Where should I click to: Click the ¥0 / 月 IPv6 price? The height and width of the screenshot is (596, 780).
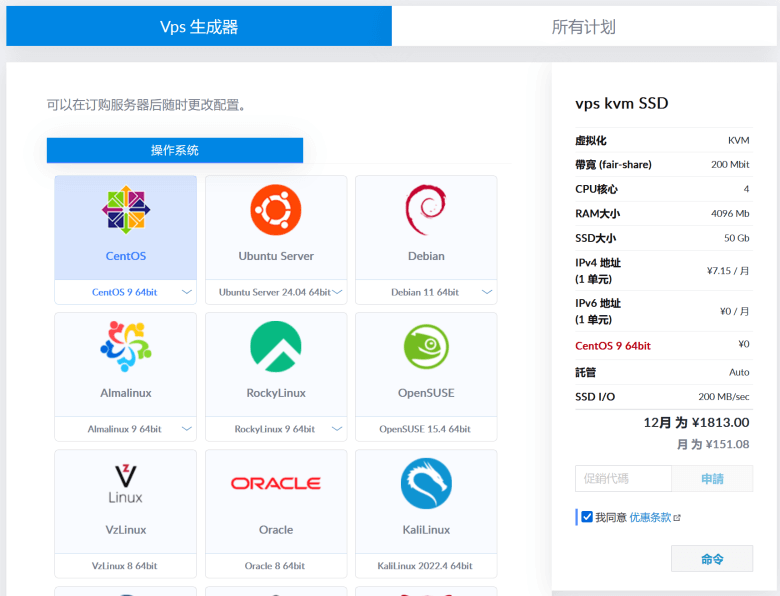[x=734, y=311]
